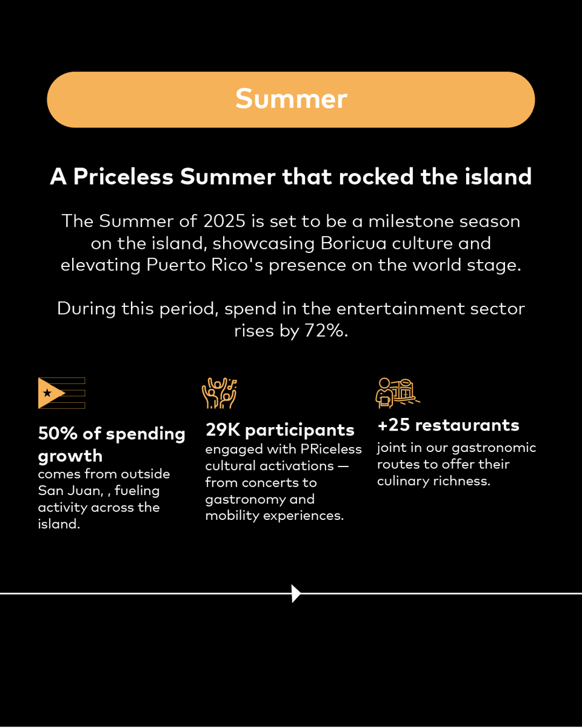Click the black star inside the flag icon
The height and width of the screenshot is (728, 582).
(47, 393)
